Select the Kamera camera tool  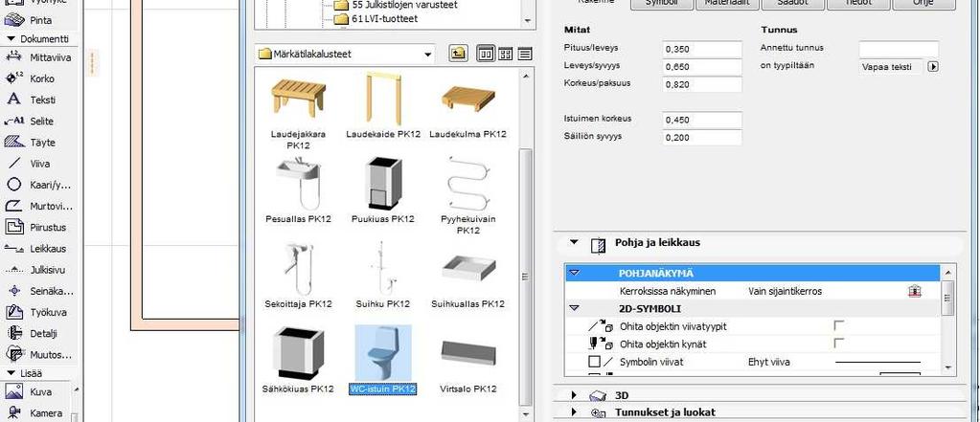[37, 413]
